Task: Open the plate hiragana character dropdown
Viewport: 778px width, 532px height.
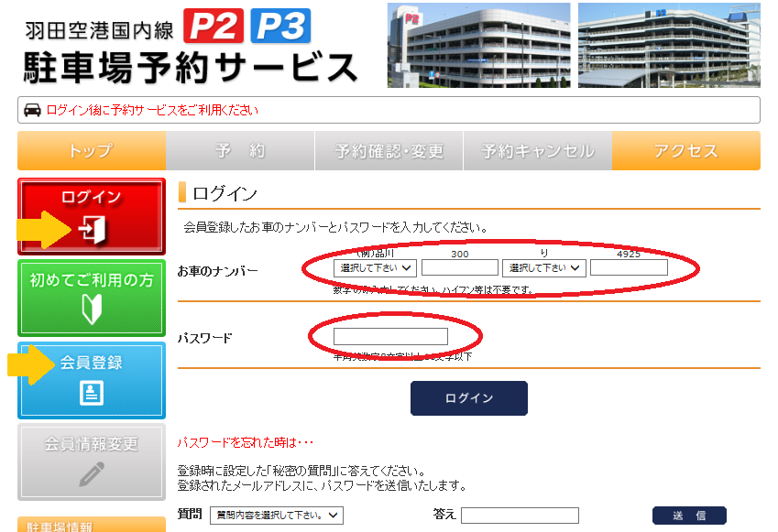Action: (x=543, y=267)
